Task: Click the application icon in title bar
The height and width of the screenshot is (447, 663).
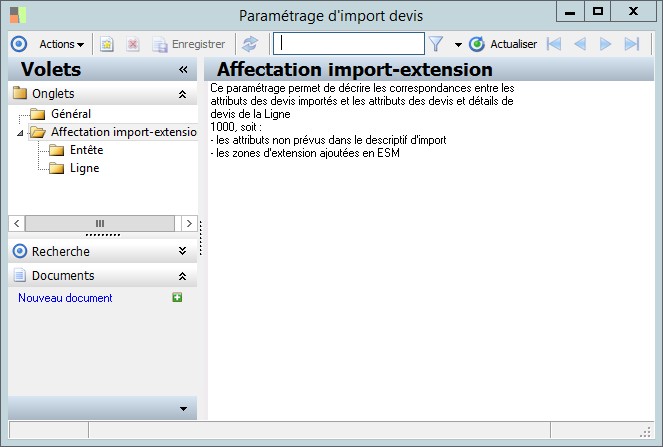Action: click(x=18, y=15)
